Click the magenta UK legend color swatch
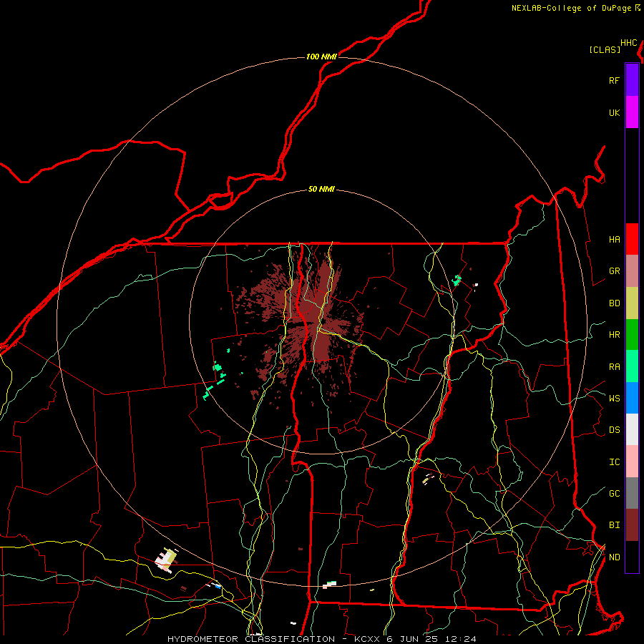Screen dimensions: 644x644 coord(632,112)
